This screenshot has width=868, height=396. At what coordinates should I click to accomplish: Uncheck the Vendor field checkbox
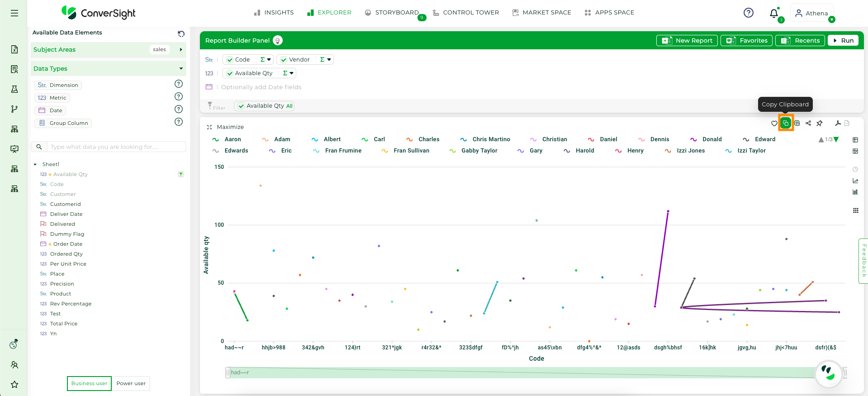(x=284, y=60)
